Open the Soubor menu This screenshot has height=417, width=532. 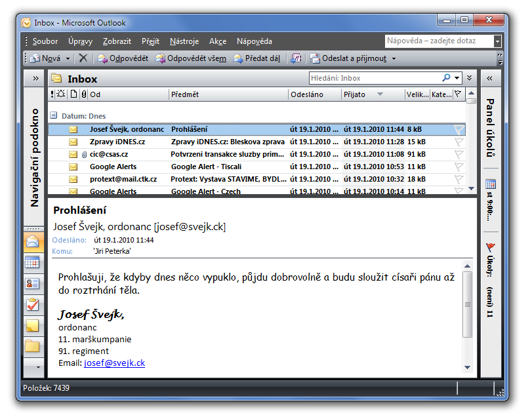[x=45, y=41]
